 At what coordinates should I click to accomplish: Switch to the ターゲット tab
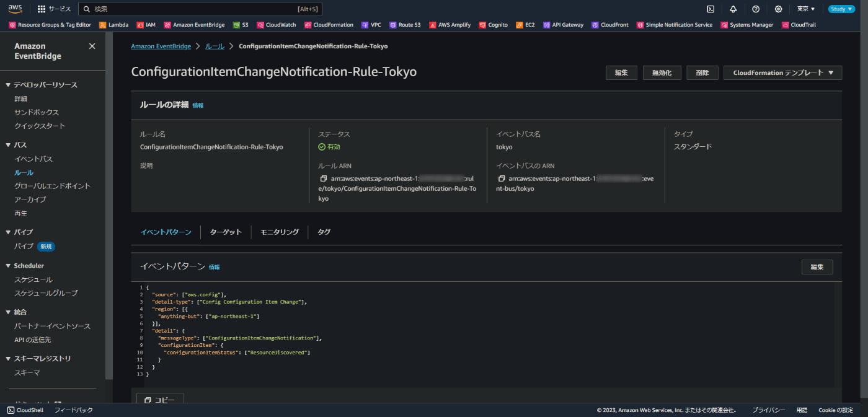click(x=226, y=232)
